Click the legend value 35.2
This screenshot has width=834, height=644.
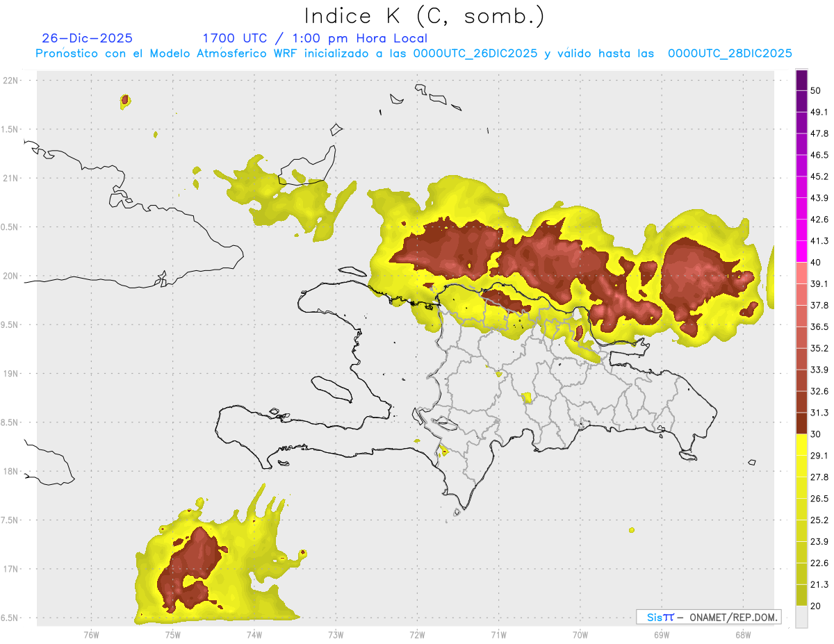pos(819,348)
